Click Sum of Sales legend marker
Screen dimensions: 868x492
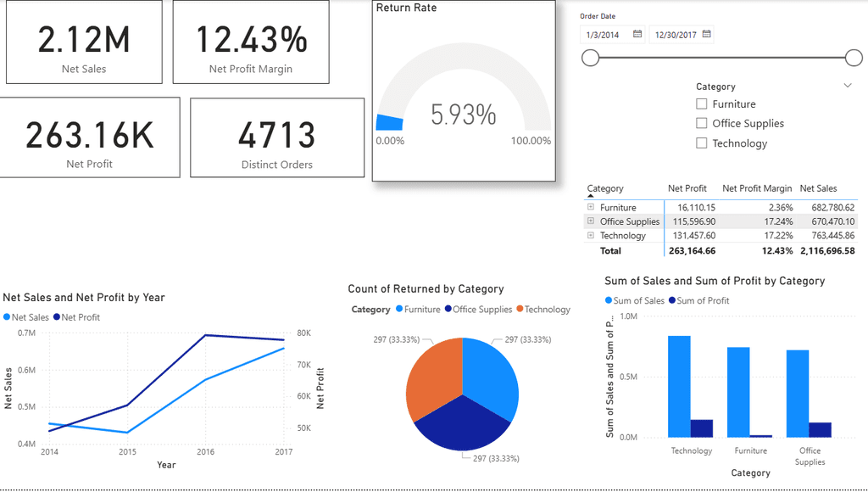(x=609, y=300)
